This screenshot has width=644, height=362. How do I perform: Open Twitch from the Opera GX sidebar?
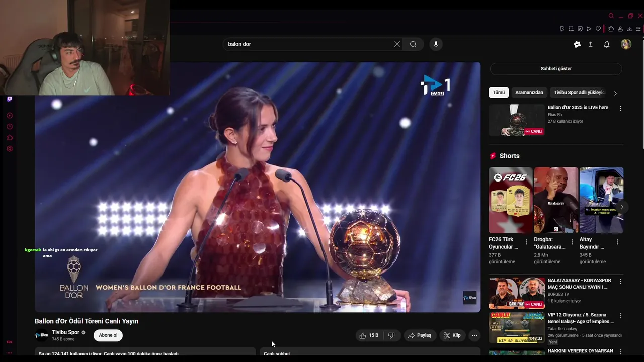pyautogui.click(x=9, y=99)
